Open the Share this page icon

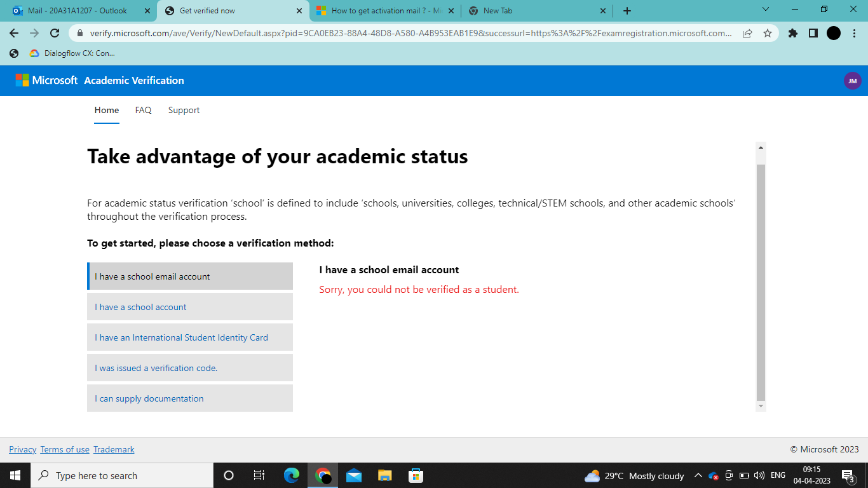coord(747,32)
